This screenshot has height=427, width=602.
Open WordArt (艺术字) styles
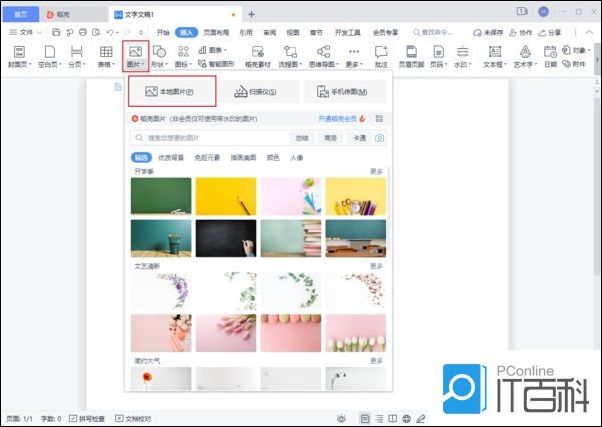pyautogui.click(x=525, y=57)
